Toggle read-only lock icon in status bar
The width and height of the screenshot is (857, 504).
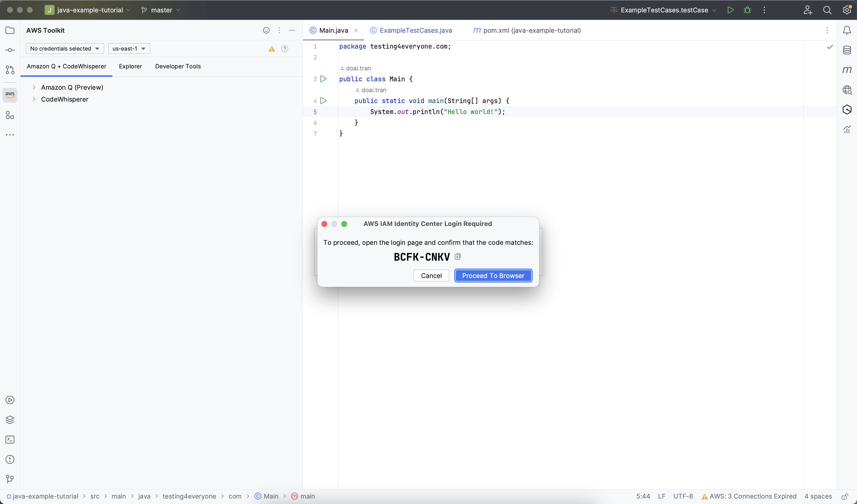coord(844,496)
